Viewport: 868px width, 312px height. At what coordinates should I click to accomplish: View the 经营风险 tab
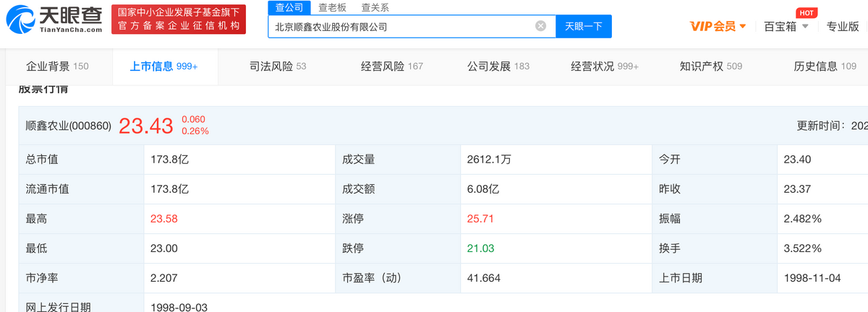[x=391, y=66]
